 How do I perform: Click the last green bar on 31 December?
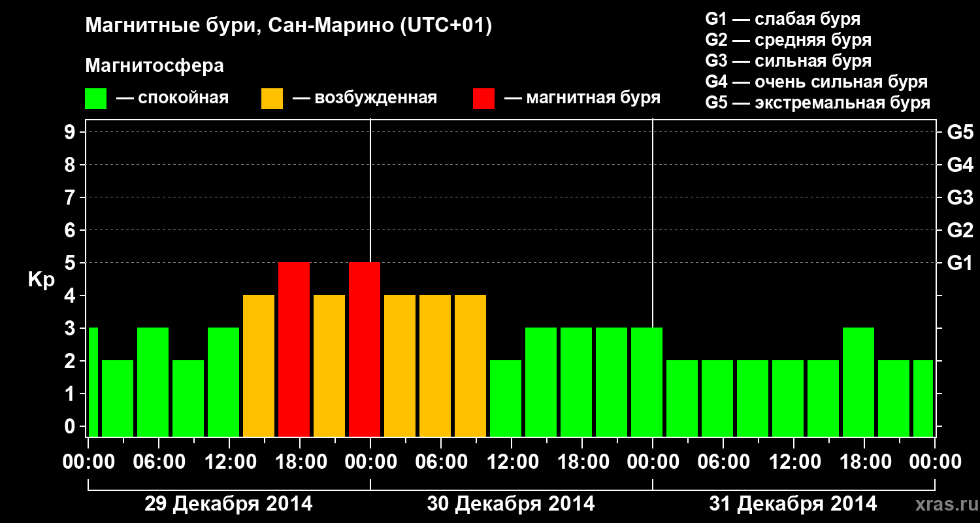point(923,398)
